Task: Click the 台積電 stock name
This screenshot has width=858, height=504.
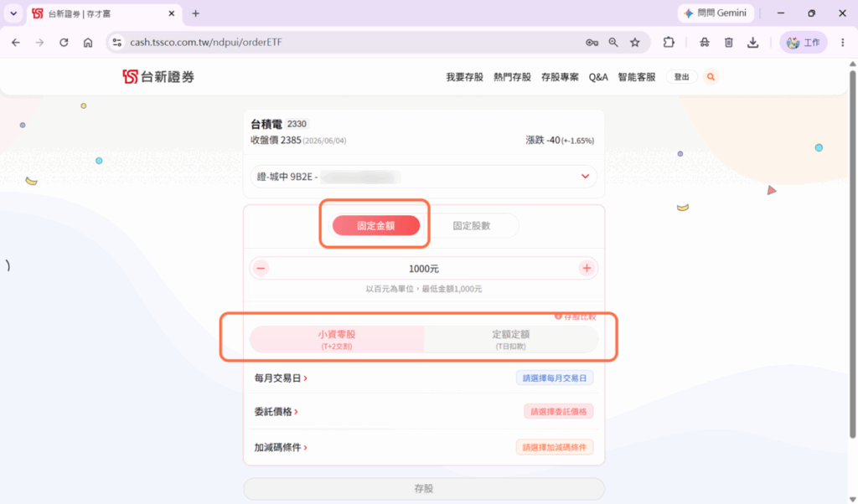Action: coord(266,124)
